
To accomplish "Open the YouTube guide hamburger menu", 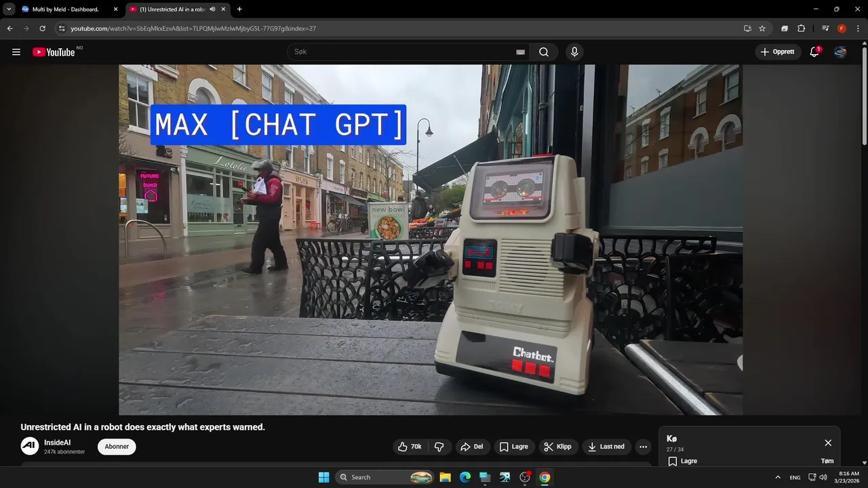I will point(16,52).
